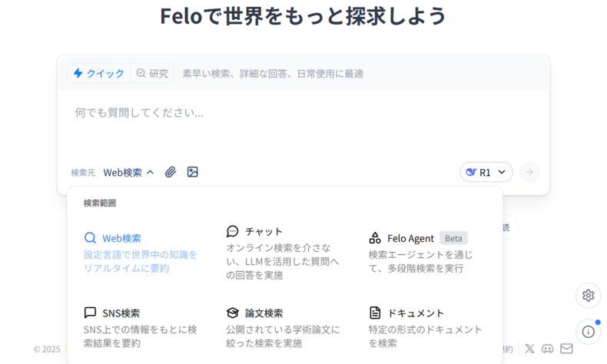Click the chevron next to R1
Image resolution: width=607 pixels, height=364 pixels.
502,172
